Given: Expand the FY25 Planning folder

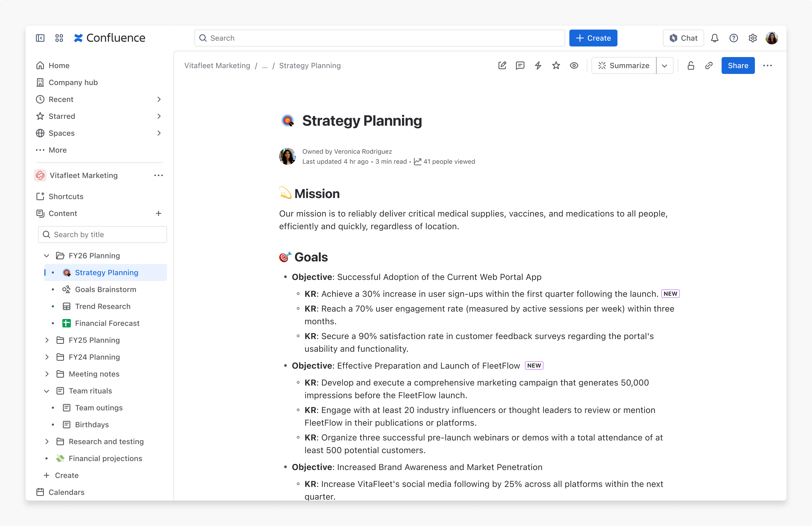Looking at the screenshot, I should (x=47, y=340).
